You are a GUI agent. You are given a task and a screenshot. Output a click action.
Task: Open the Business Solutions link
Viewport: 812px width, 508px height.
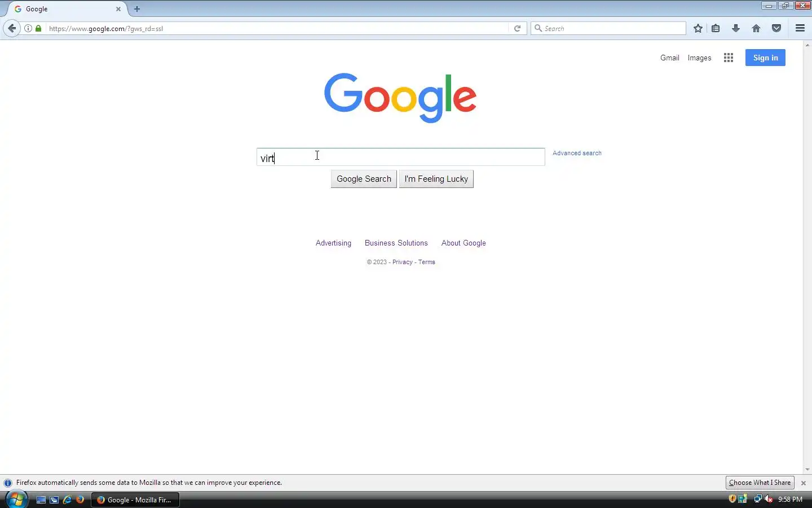[x=396, y=243]
